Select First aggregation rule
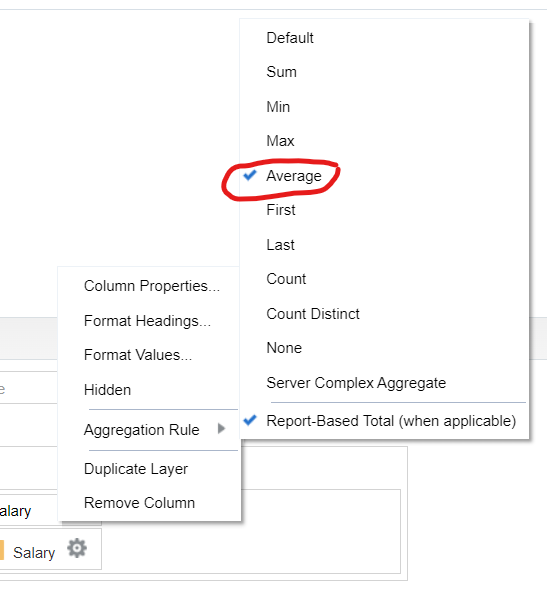This screenshot has width=547, height=593. tap(281, 210)
